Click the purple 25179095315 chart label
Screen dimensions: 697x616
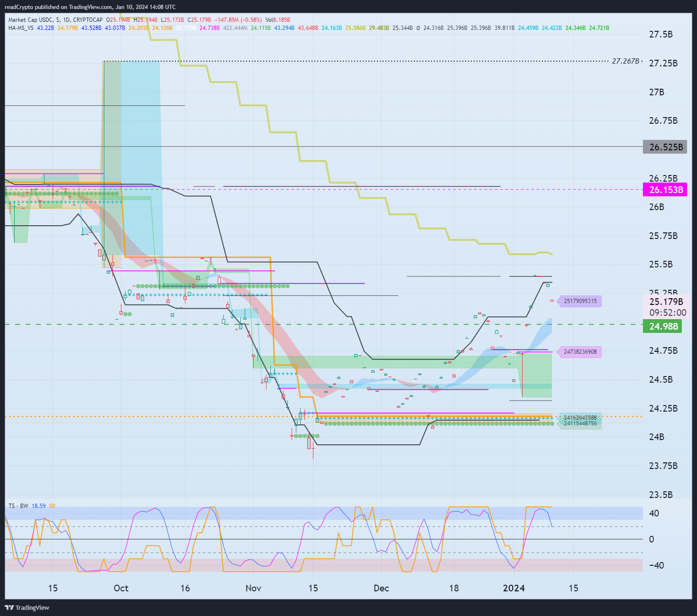pyautogui.click(x=580, y=301)
